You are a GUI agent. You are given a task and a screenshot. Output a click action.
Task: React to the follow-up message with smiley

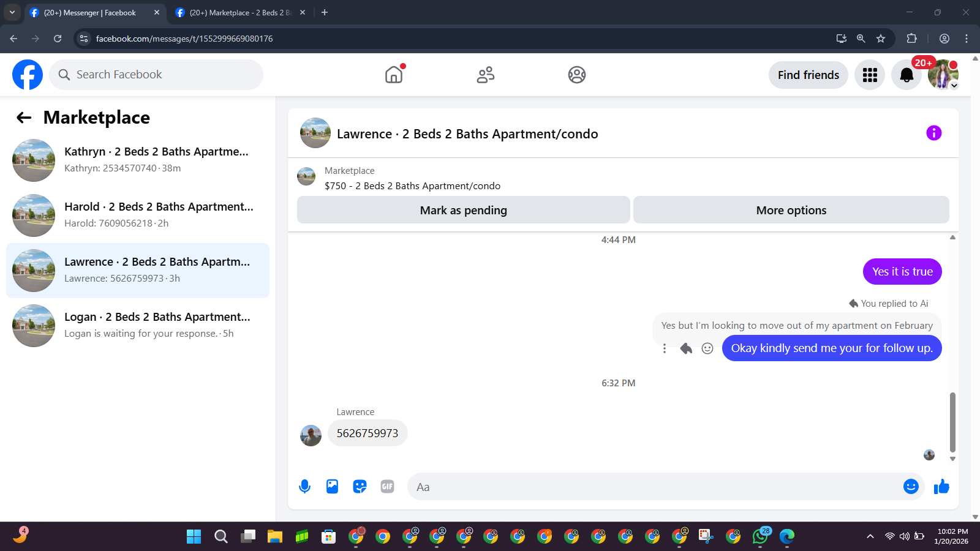[707, 348]
